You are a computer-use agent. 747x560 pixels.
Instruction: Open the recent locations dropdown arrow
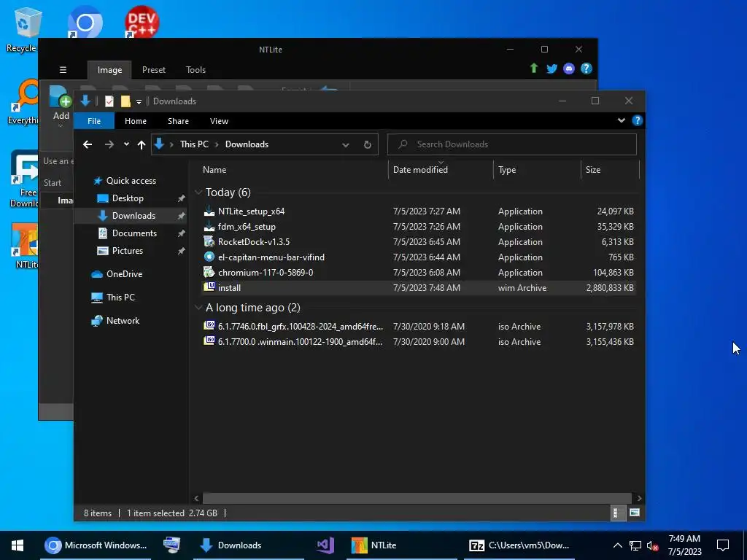126,144
